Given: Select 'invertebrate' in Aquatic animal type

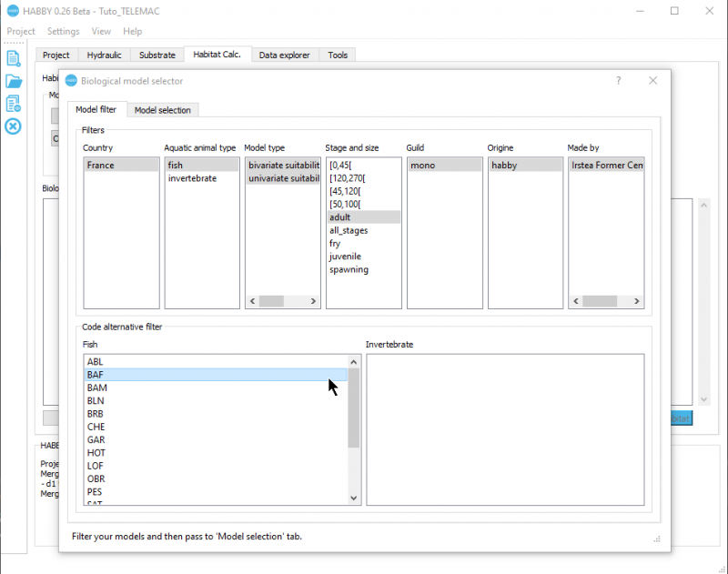Looking at the screenshot, I should pos(192,178).
